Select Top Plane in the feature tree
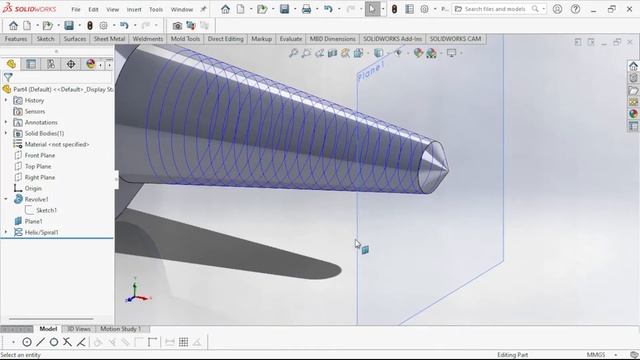The image size is (640, 360). coord(38,167)
